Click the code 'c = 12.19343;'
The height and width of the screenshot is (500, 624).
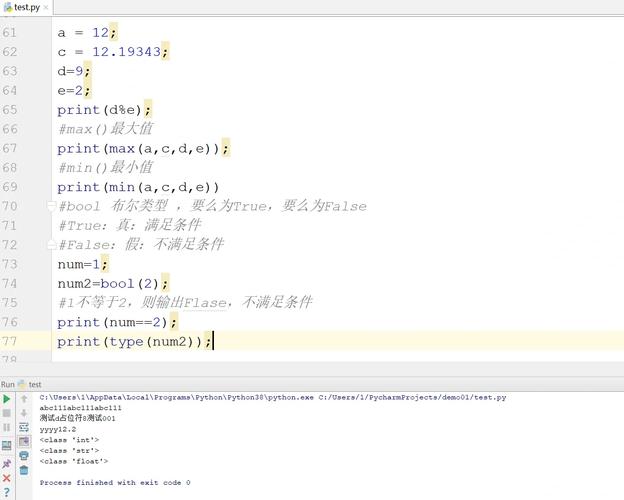[x=113, y=52]
